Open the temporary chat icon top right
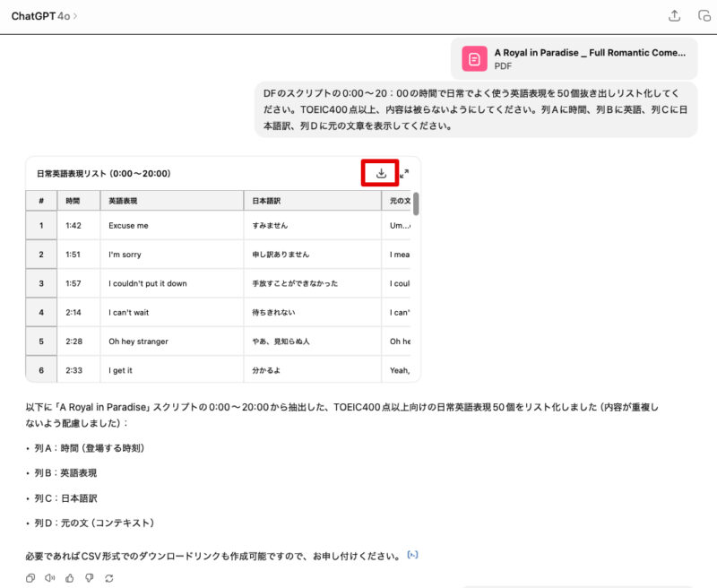 [704, 15]
